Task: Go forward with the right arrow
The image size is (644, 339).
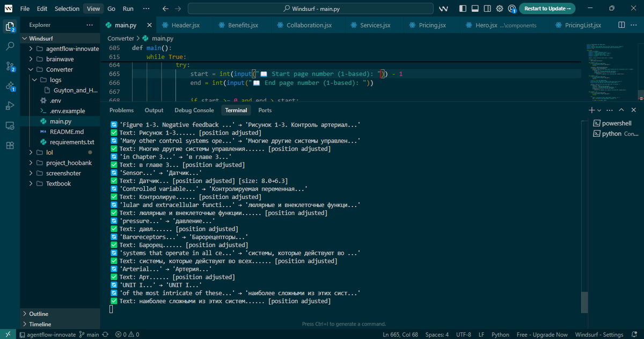Action: pos(178,9)
